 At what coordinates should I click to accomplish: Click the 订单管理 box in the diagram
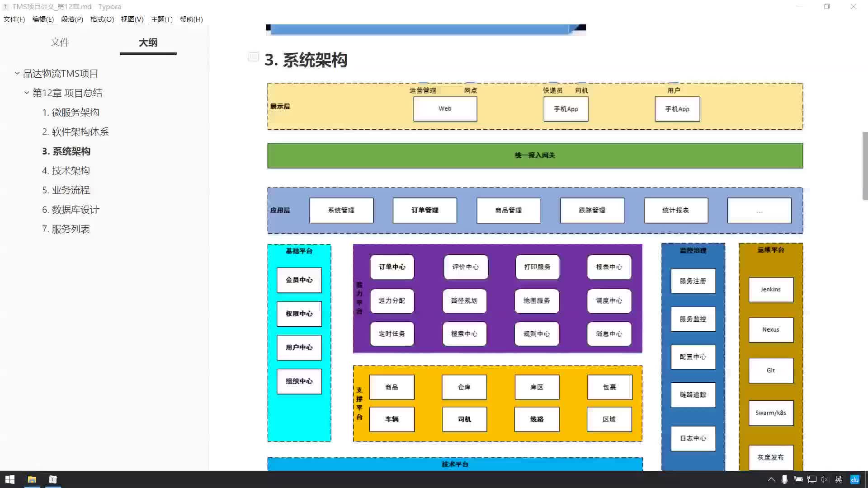[425, 210]
